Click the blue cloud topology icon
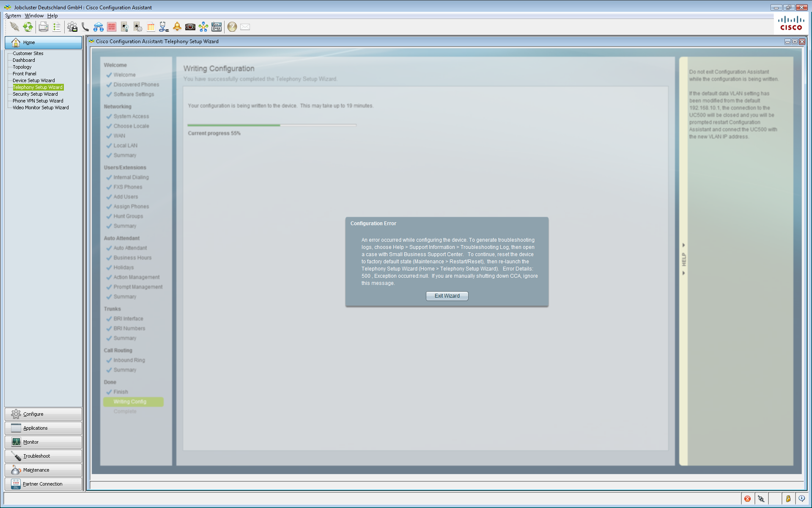 click(x=99, y=27)
